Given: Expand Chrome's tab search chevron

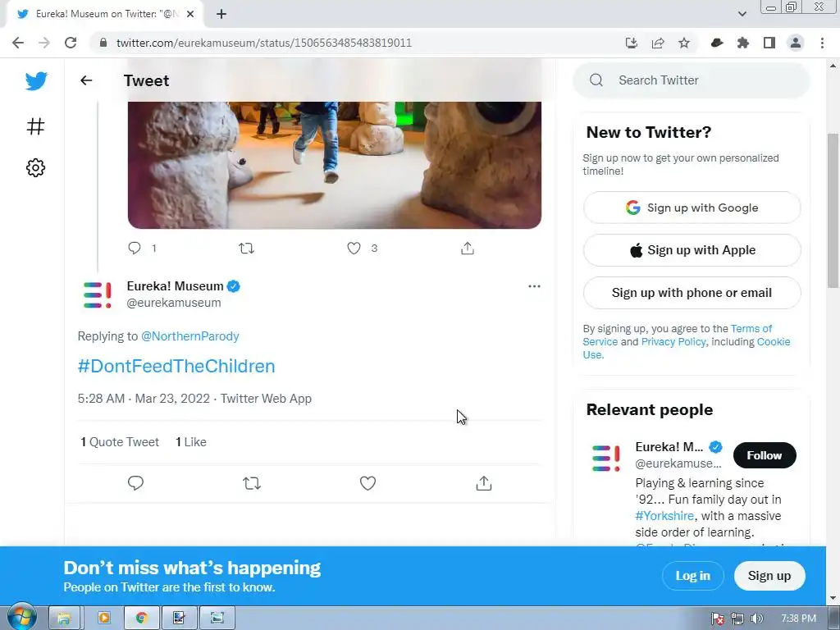Looking at the screenshot, I should point(742,14).
